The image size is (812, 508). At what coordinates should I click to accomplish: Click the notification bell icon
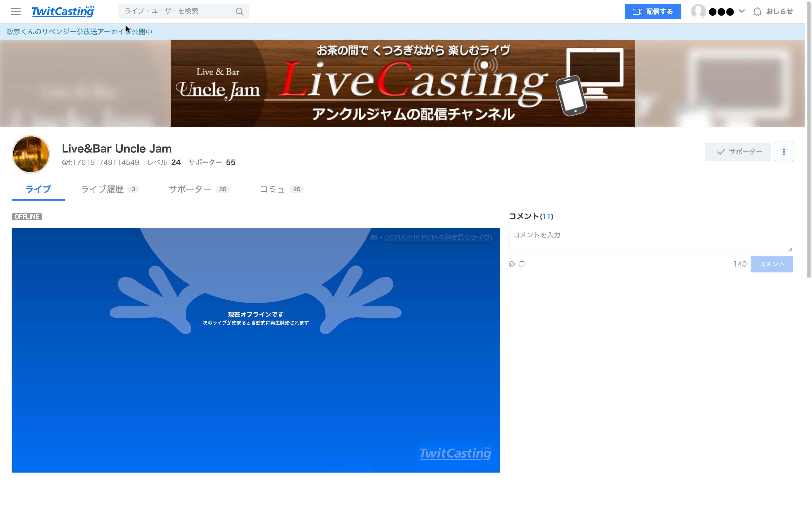pos(757,12)
